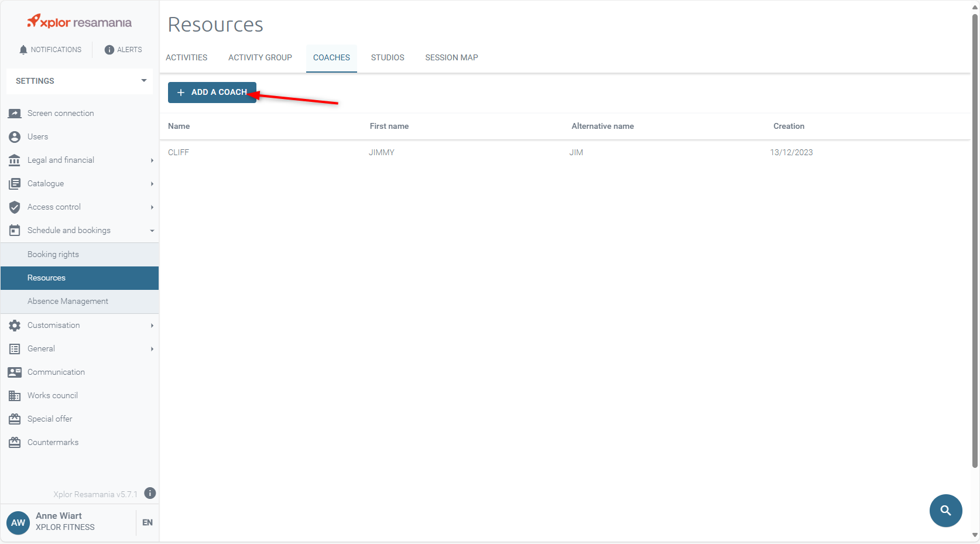Open the CLIFF coach row
The height and width of the screenshot is (544, 980).
click(179, 153)
